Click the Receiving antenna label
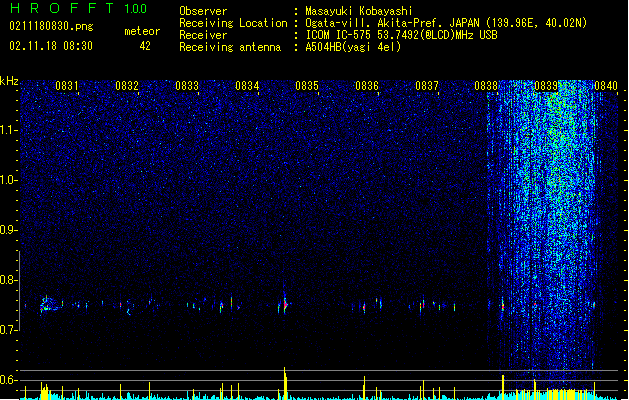Image resolution: width=629 pixels, height=400 pixels. click(230, 47)
